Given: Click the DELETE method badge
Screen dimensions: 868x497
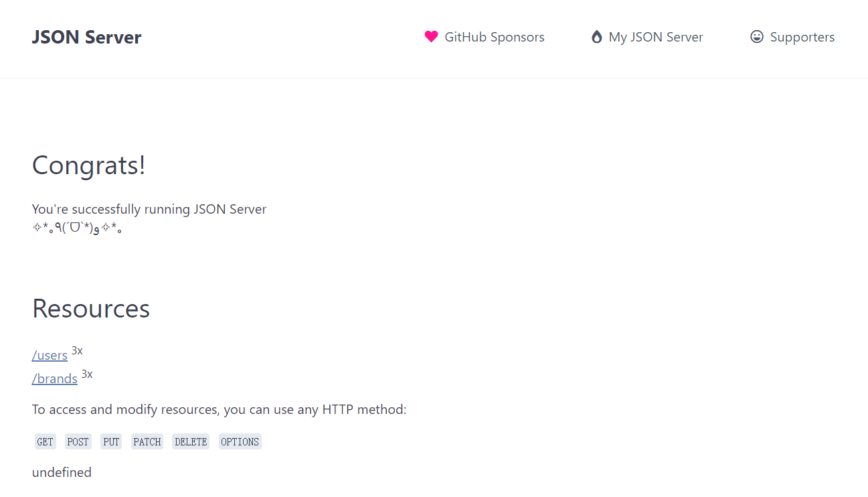Looking at the screenshot, I should (191, 441).
